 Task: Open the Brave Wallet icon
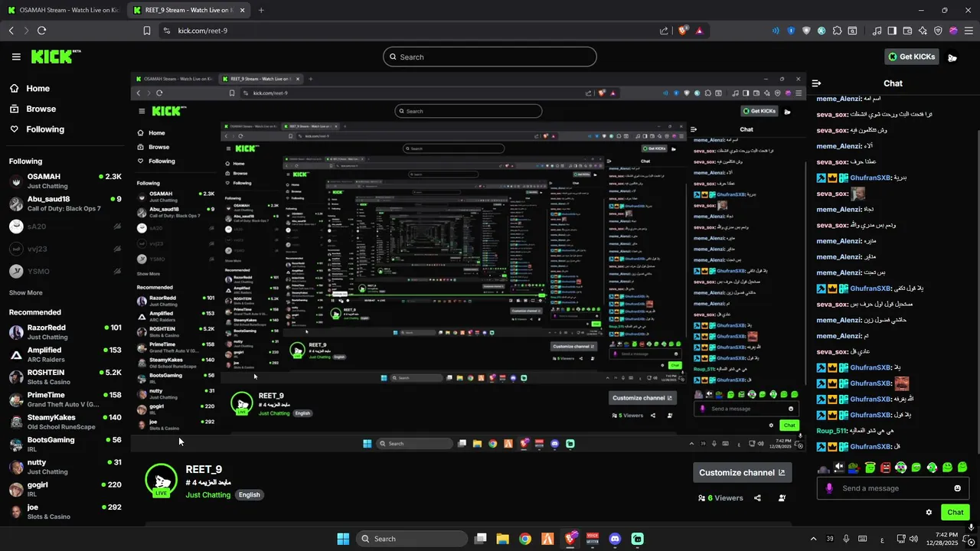click(907, 31)
